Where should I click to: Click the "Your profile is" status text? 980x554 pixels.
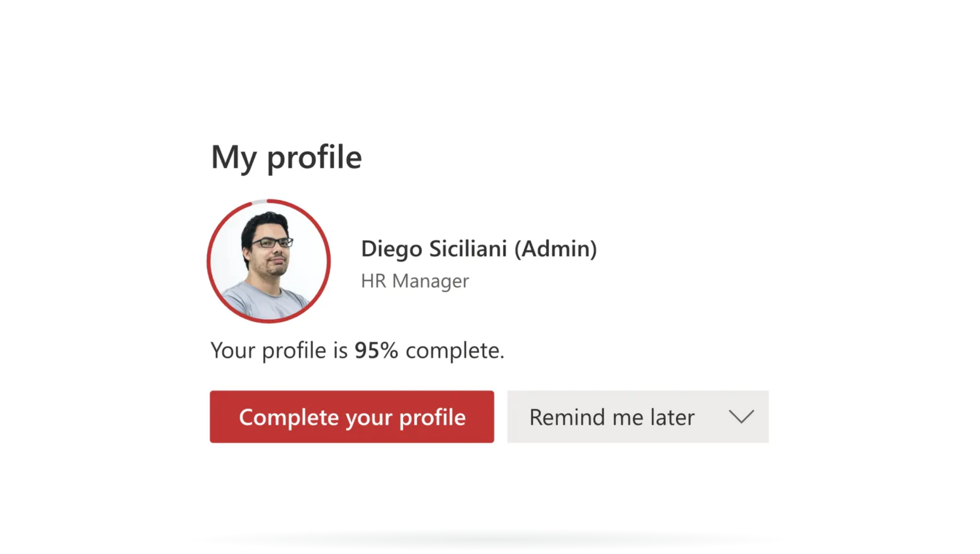279,350
